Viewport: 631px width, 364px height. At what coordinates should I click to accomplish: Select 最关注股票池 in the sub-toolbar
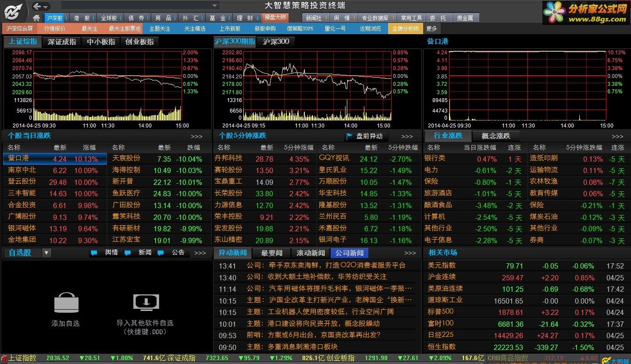tap(125, 29)
